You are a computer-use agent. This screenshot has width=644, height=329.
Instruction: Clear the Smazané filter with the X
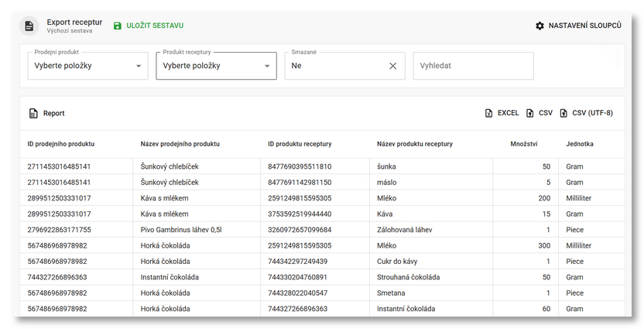pos(392,66)
